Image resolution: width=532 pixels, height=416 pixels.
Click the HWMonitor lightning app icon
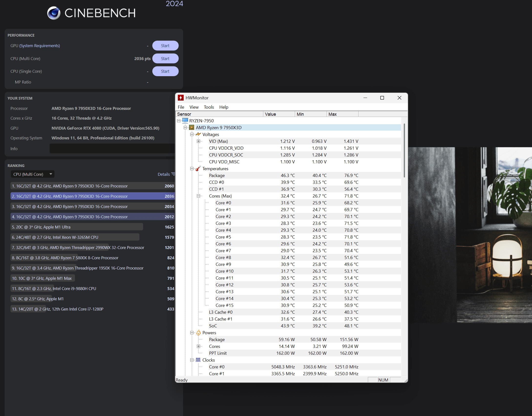click(181, 98)
